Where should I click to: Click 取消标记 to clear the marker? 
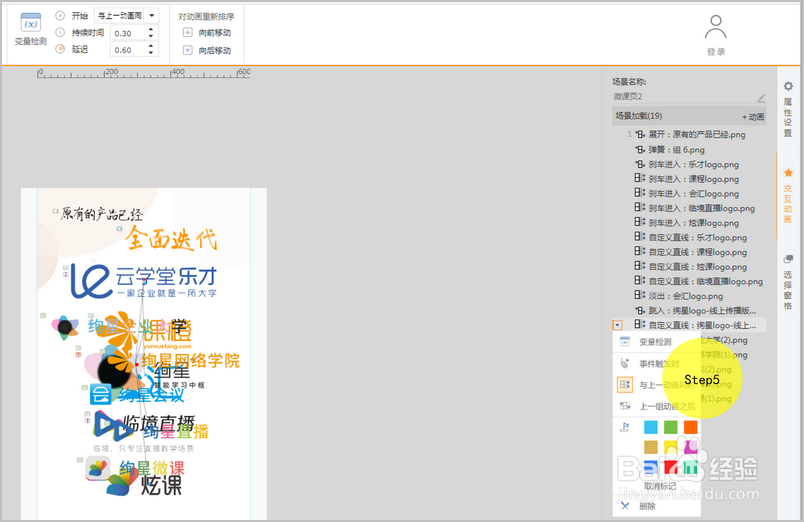[660, 486]
